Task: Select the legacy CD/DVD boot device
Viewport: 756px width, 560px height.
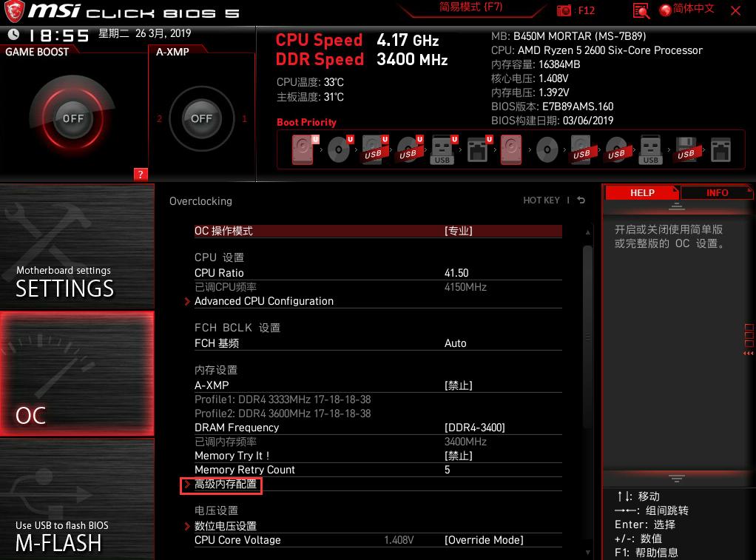Action: [x=547, y=149]
